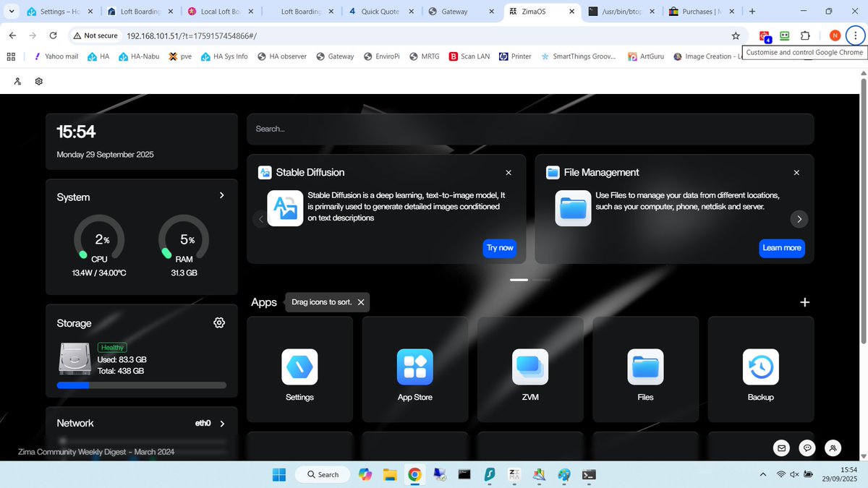The image size is (868, 488).
Task: Expand the System panel arrow
Action: 221,195
